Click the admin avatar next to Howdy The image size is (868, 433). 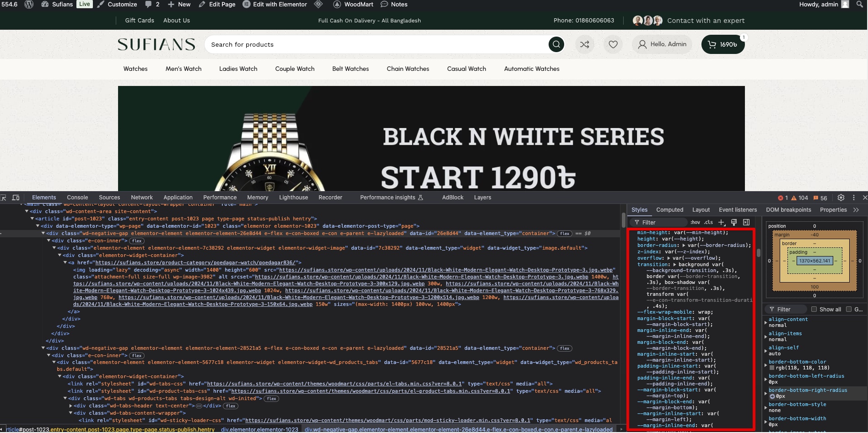[x=845, y=4]
